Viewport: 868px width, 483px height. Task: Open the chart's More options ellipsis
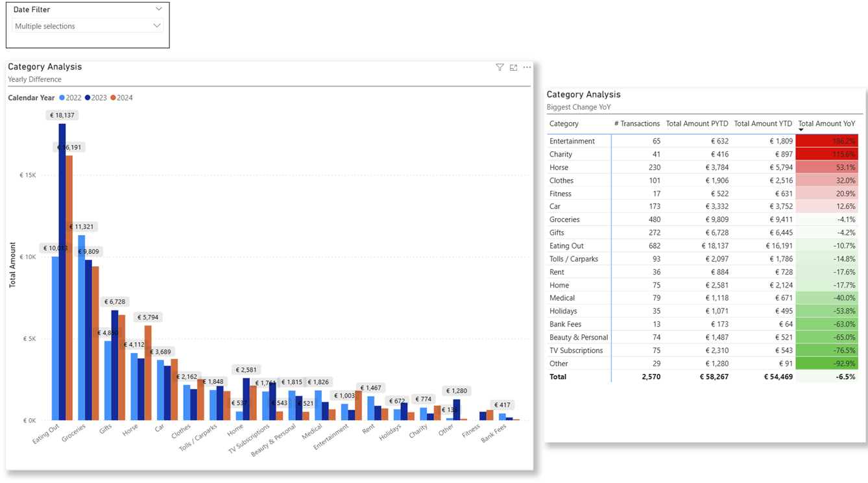tap(527, 68)
